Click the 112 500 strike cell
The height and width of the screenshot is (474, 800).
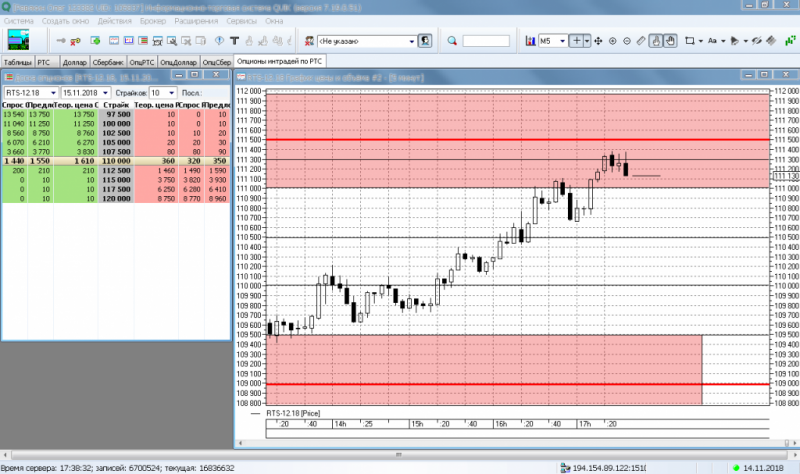(x=116, y=170)
